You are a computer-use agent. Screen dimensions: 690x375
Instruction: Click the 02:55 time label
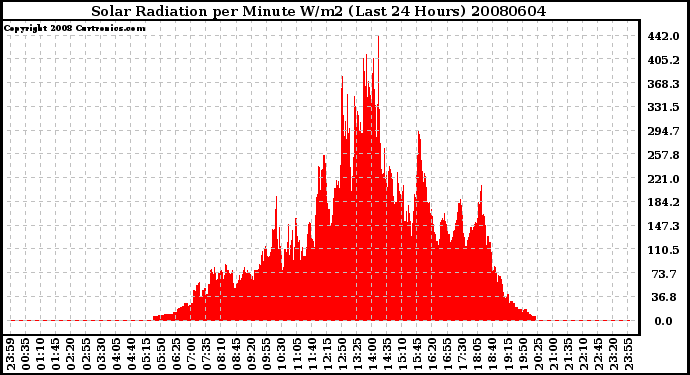point(86,354)
